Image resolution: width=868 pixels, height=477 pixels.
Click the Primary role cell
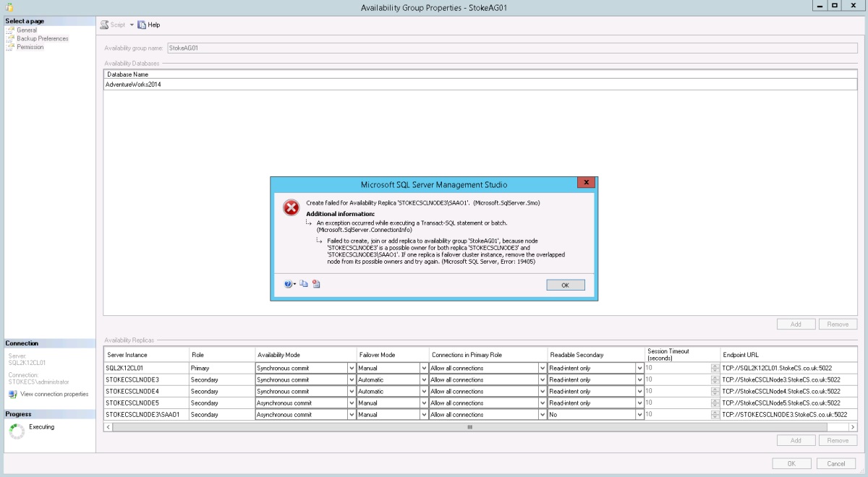pyautogui.click(x=221, y=368)
